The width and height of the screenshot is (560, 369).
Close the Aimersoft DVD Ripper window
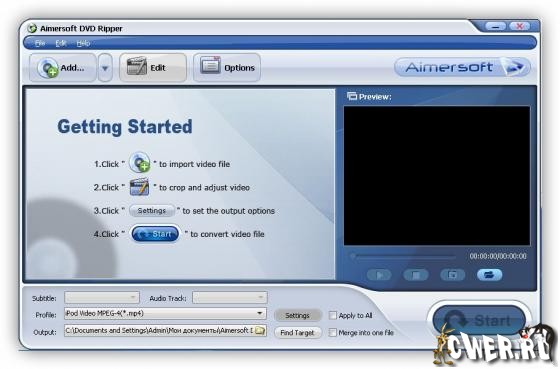519,26
